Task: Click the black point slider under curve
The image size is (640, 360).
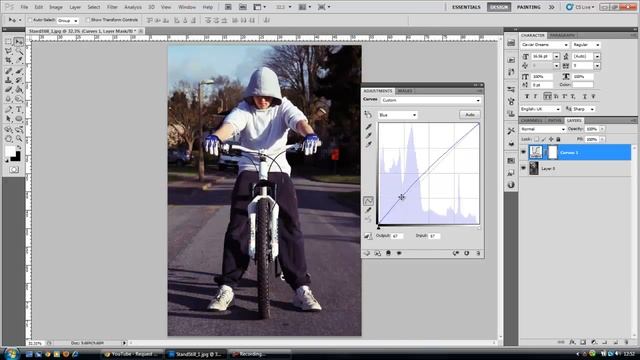Action: (379, 227)
